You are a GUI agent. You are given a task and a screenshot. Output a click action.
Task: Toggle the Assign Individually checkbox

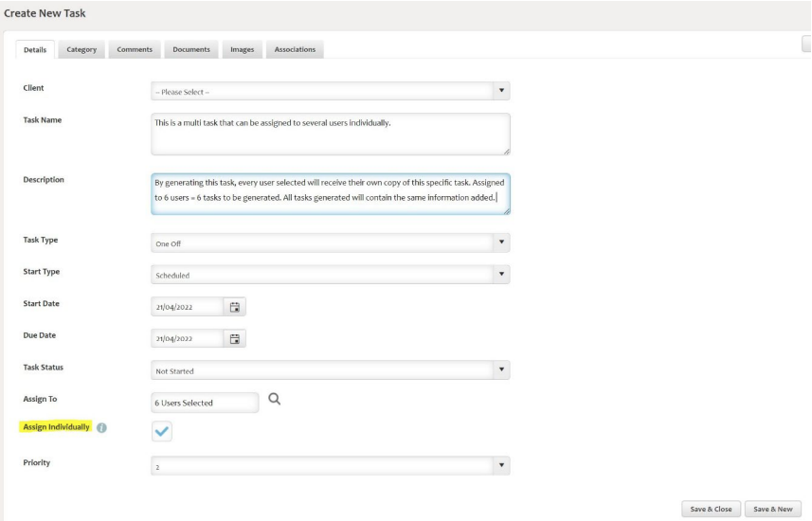point(162,431)
